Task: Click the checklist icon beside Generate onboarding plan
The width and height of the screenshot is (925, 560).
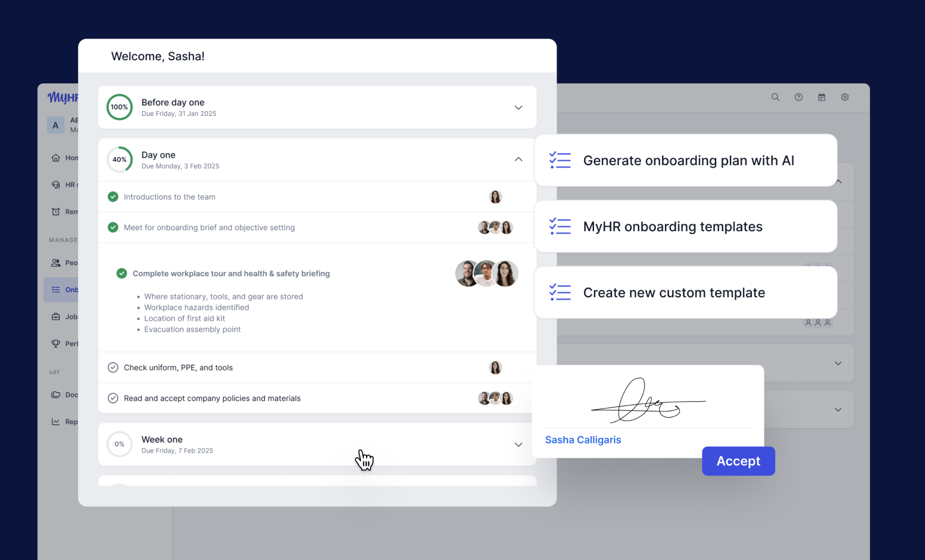Action: click(x=559, y=161)
